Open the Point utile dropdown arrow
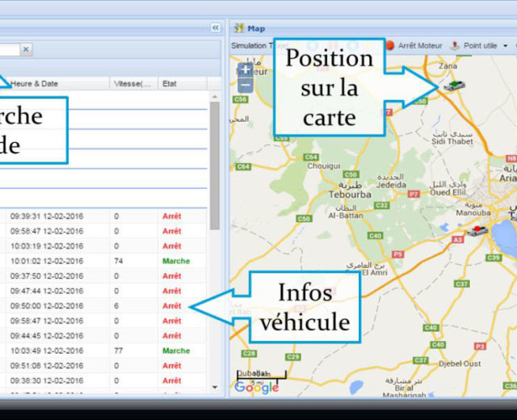 [506, 46]
